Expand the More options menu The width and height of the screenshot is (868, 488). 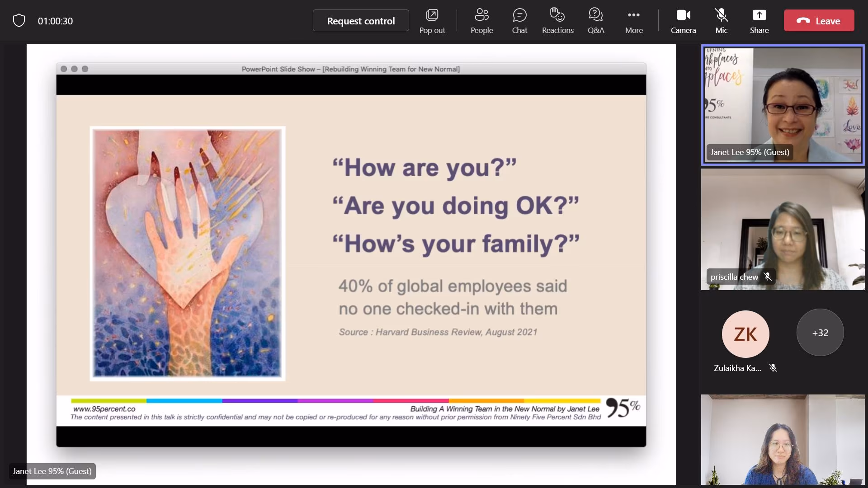tap(633, 21)
